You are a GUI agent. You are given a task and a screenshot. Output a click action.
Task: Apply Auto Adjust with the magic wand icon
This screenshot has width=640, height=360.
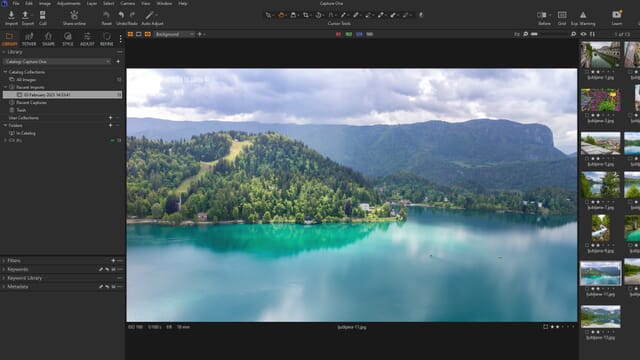pos(149,15)
